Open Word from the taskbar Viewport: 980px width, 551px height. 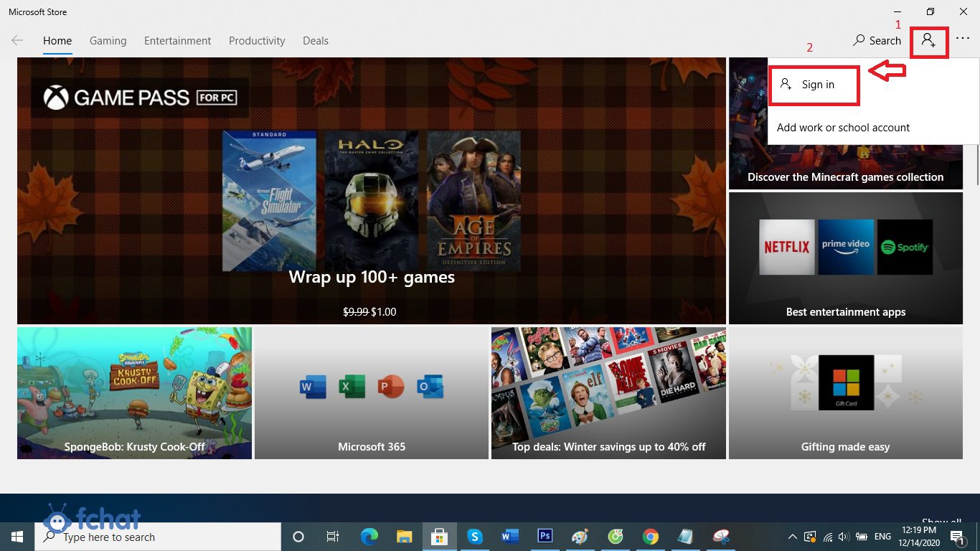click(x=509, y=537)
